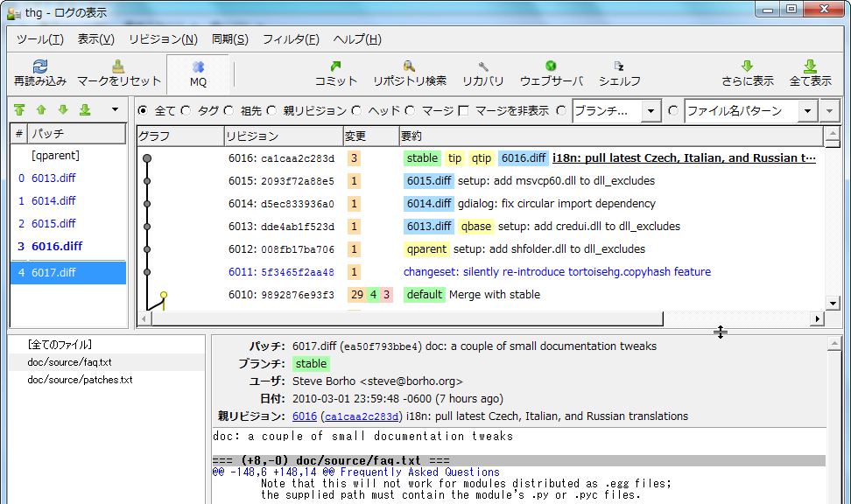Open the リビジョン(N) menu
Viewport: 851px width, 504px height.
[x=163, y=39]
